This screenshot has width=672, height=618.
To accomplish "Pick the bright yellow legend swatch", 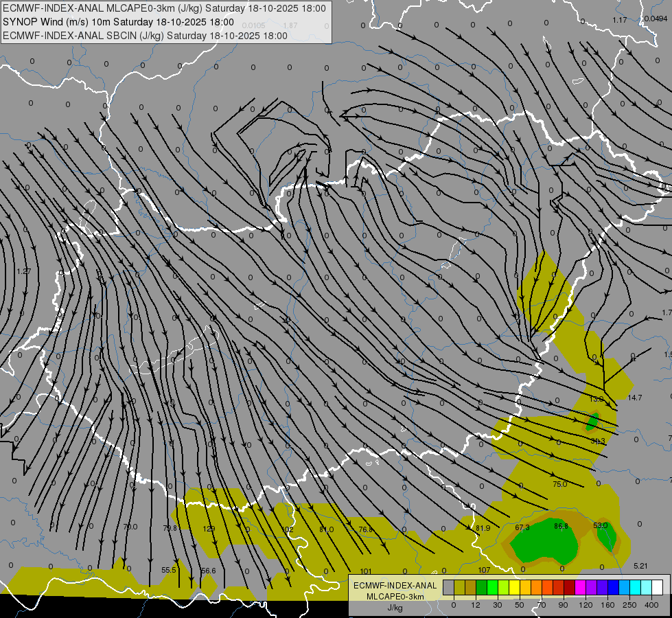I will 514,588.
